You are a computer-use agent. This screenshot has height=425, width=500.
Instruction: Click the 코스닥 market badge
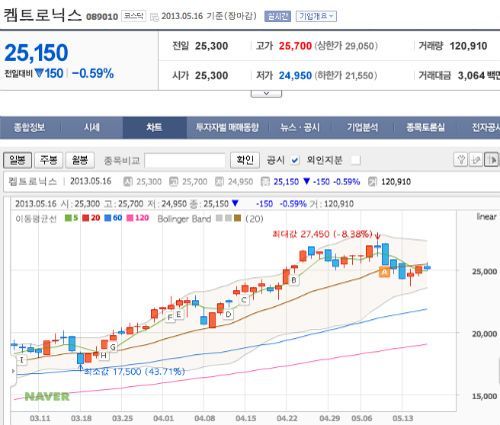(x=134, y=16)
